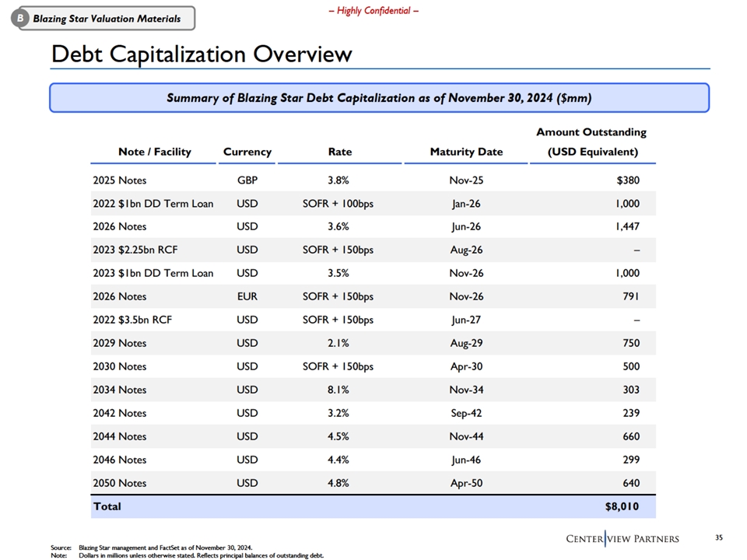Click the Amount Outstanding column header

[x=591, y=142]
